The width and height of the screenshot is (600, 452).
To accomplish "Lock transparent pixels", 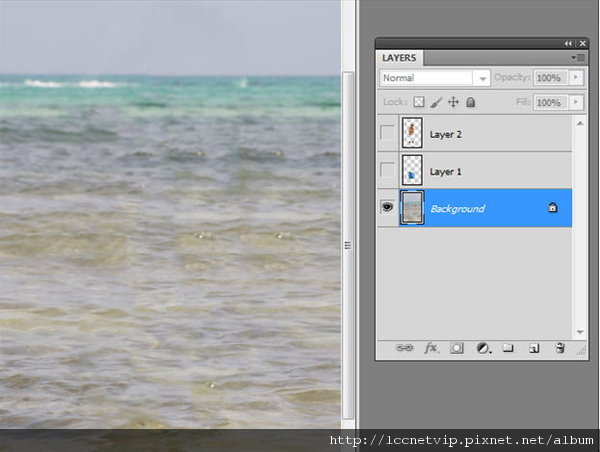I will click(419, 102).
